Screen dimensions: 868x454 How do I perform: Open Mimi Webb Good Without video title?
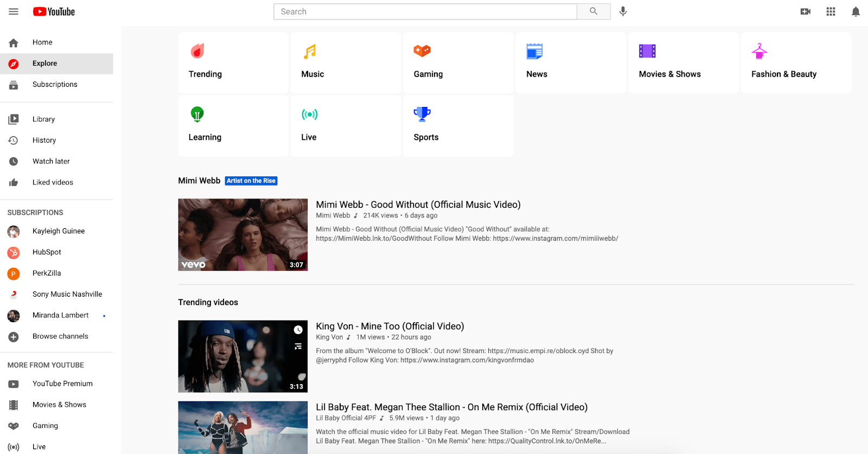[418, 204]
